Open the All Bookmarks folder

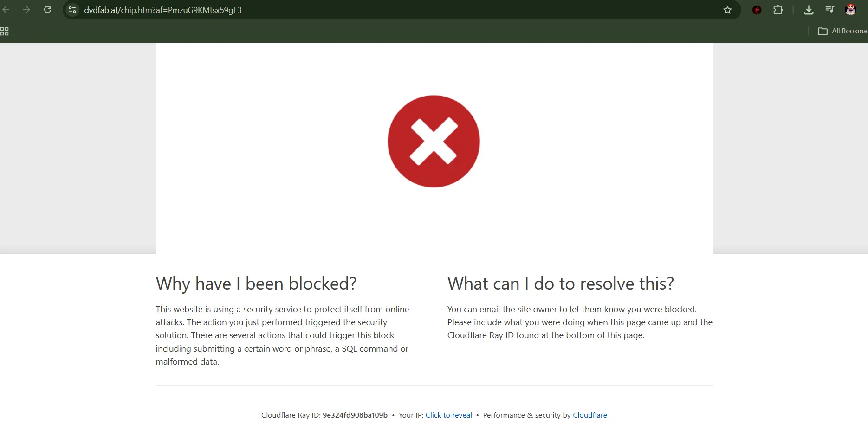842,31
